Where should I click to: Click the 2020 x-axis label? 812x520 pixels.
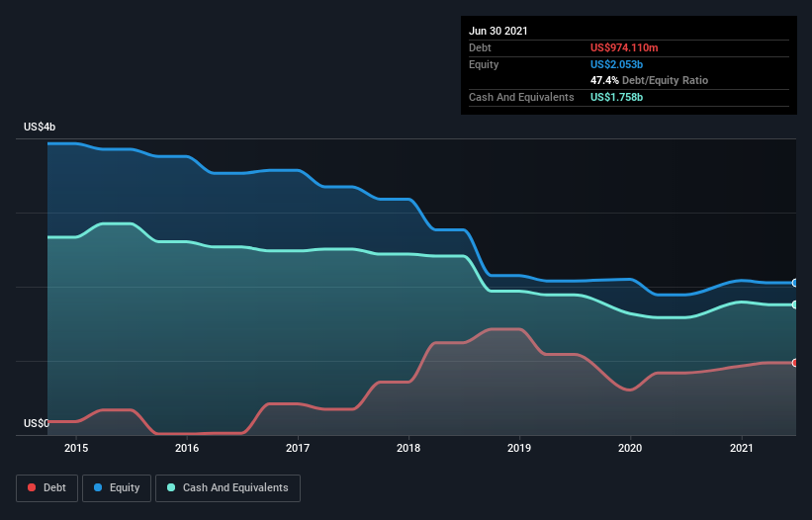(630, 448)
